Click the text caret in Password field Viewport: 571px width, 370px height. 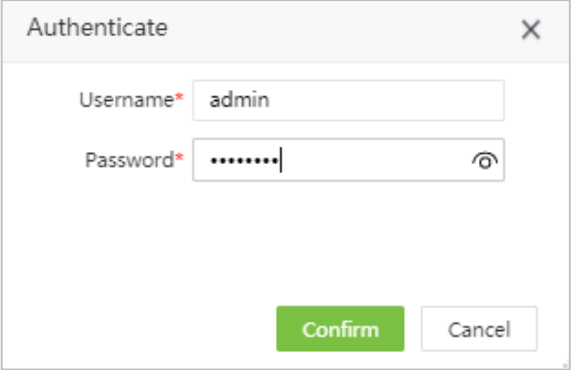click(x=281, y=160)
